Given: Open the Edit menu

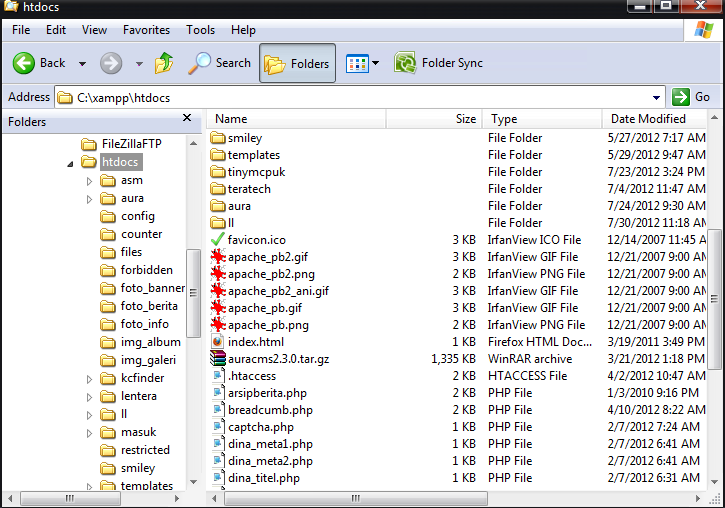Looking at the screenshot, I should pos(56,30).
